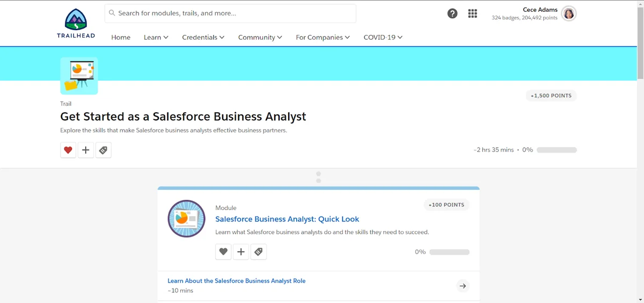Open Cece Adams profile avatar

click(x=569, y=14)
